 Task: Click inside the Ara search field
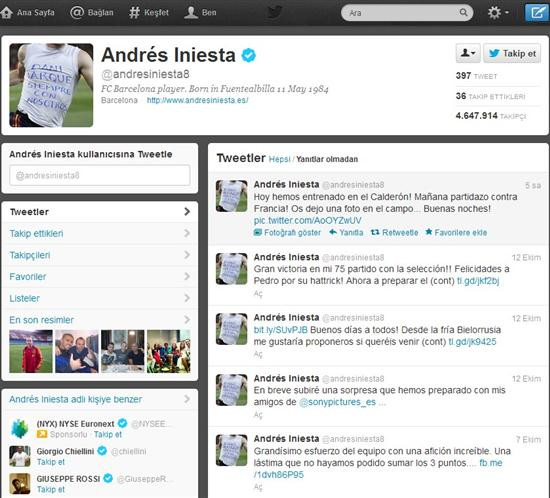pos(407,13)
